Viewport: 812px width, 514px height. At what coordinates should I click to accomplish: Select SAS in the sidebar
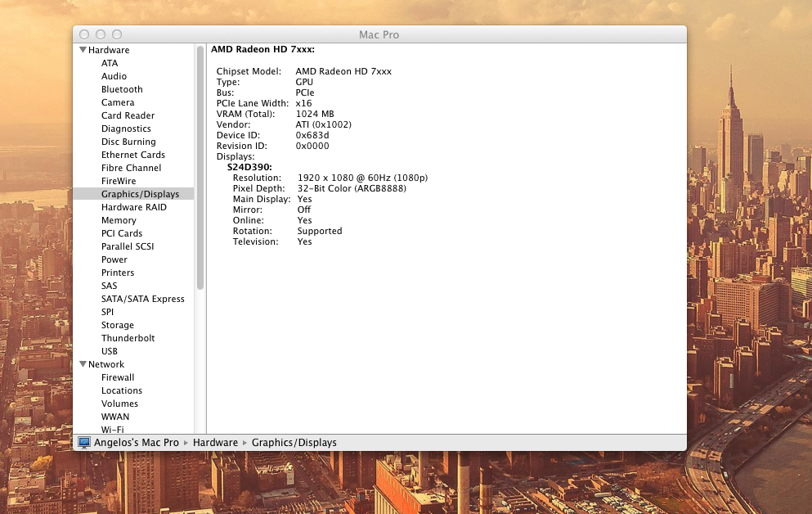click(110, 286)
